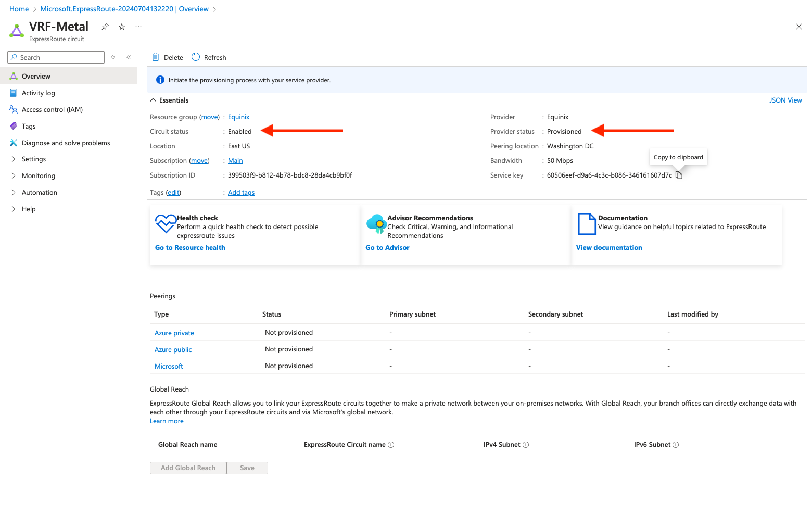Click move link next to Resource group

(x=210, y=117)
